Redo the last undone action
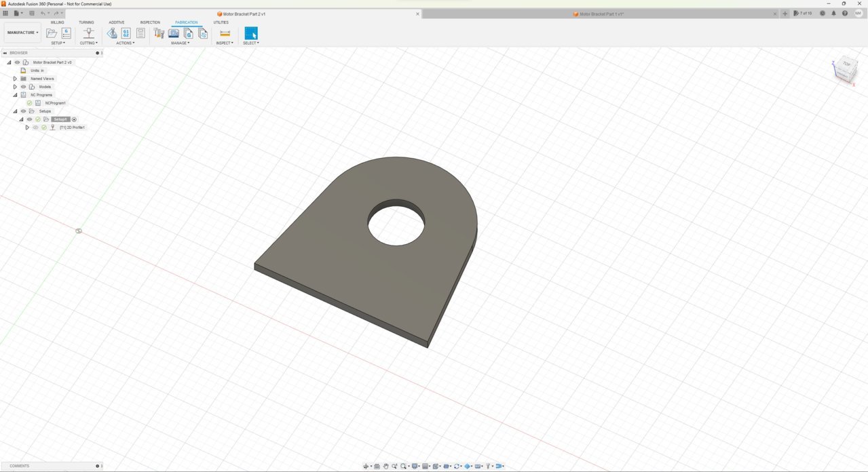Image resolution: width=868 pixels, height=472 pixels. 56,13
